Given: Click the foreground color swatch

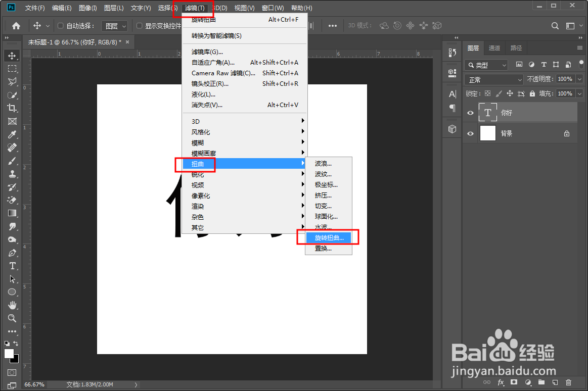Looking at the screenshot, I should point(8,353).
